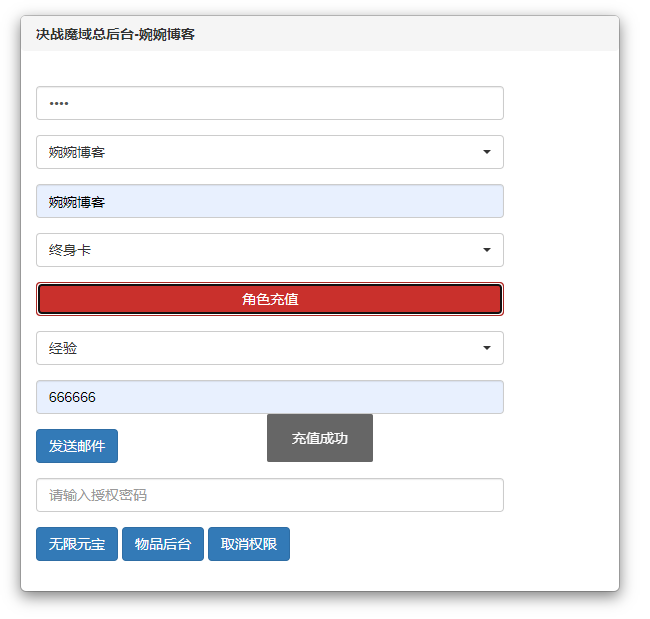Click the caret arrow of 终身卡 select
This screenshot has width=650, height=619.
click(486, 250)
